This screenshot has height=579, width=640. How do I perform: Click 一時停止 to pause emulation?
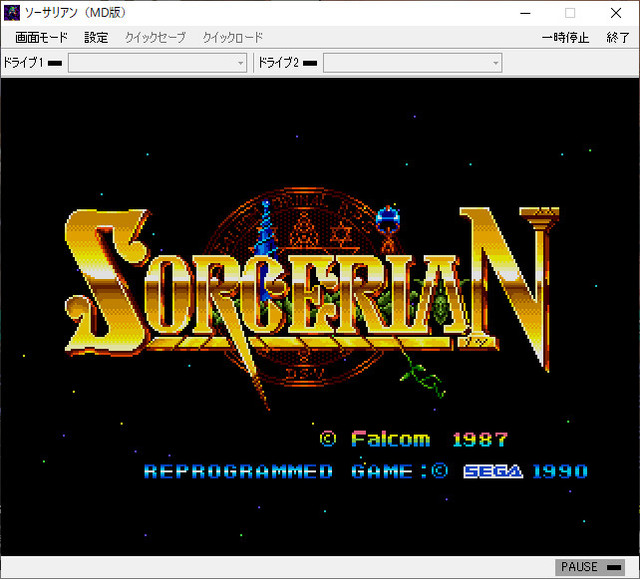click(x=565, y=38)
